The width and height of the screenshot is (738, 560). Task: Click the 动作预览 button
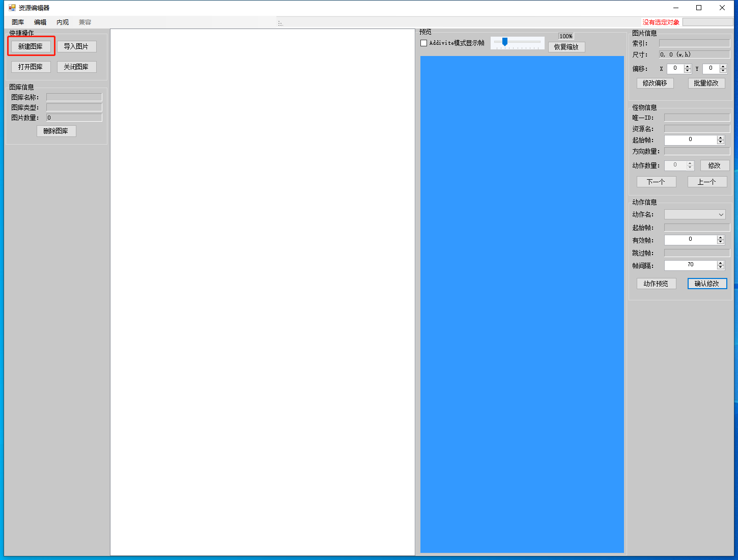pyautogui.click(x=656, y=284)
